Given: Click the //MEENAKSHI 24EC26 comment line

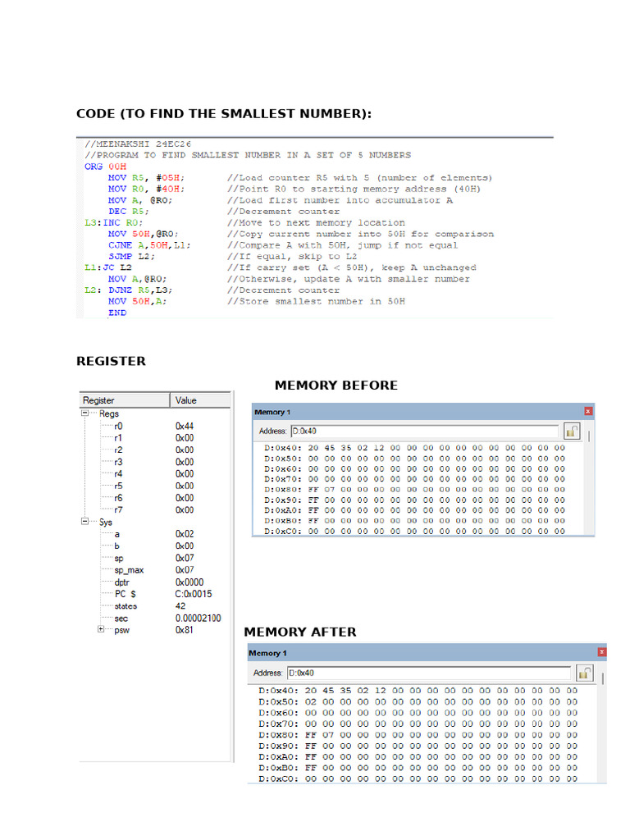Looking at the screenshot, I should coord(138,144).
